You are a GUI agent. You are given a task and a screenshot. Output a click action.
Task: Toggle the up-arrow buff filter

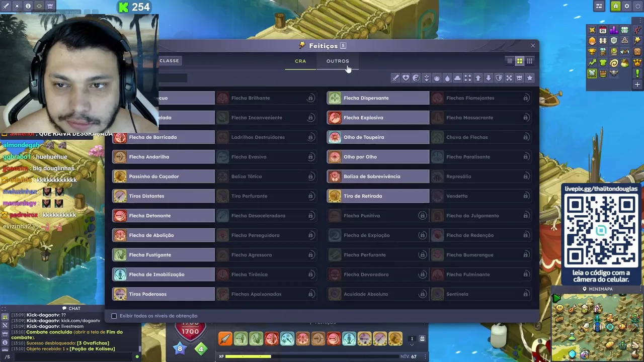(x=478, y=78)
